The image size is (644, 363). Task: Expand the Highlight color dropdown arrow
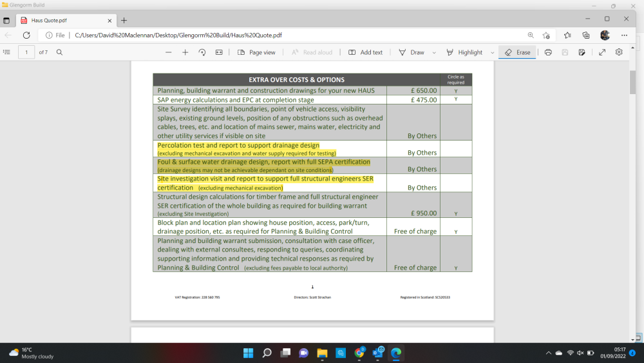pyautogui.click(x=492, y=53)
